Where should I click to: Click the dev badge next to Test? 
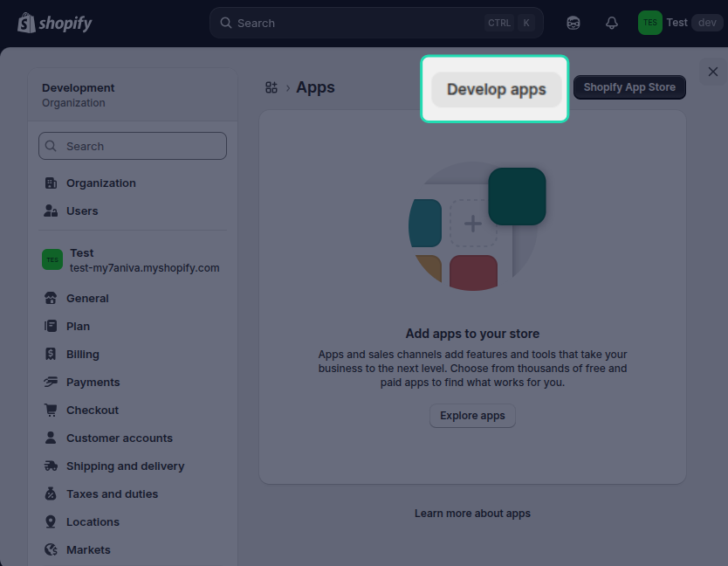(x=707, y=23)
